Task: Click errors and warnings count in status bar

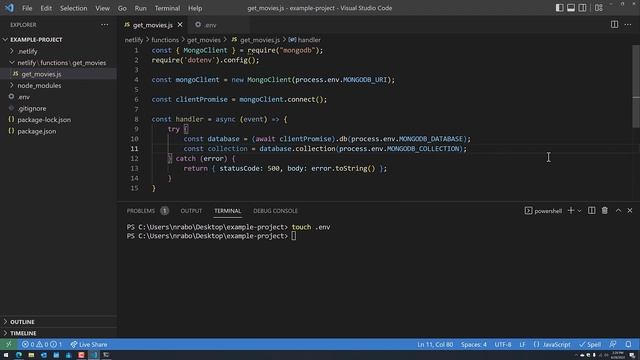Action: pos(42,344)
